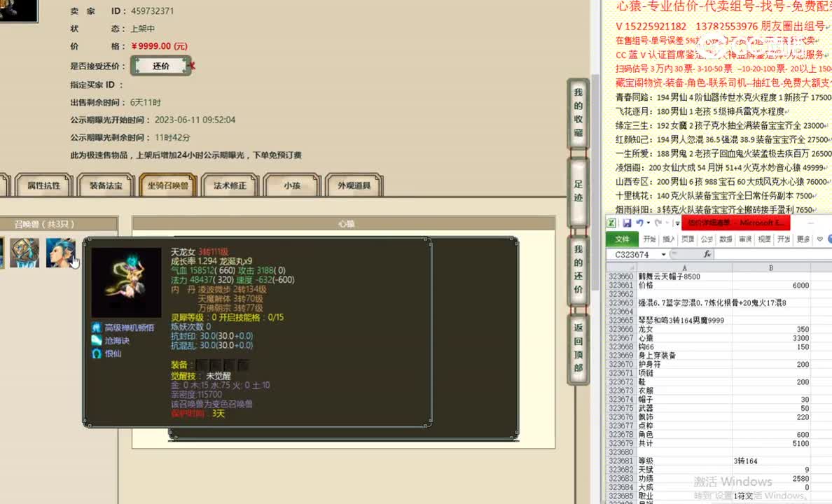Viewport: 832px width, 504px height.
Task: Select the third summoned beast thumbnail
Action: (x=61, y=252)
